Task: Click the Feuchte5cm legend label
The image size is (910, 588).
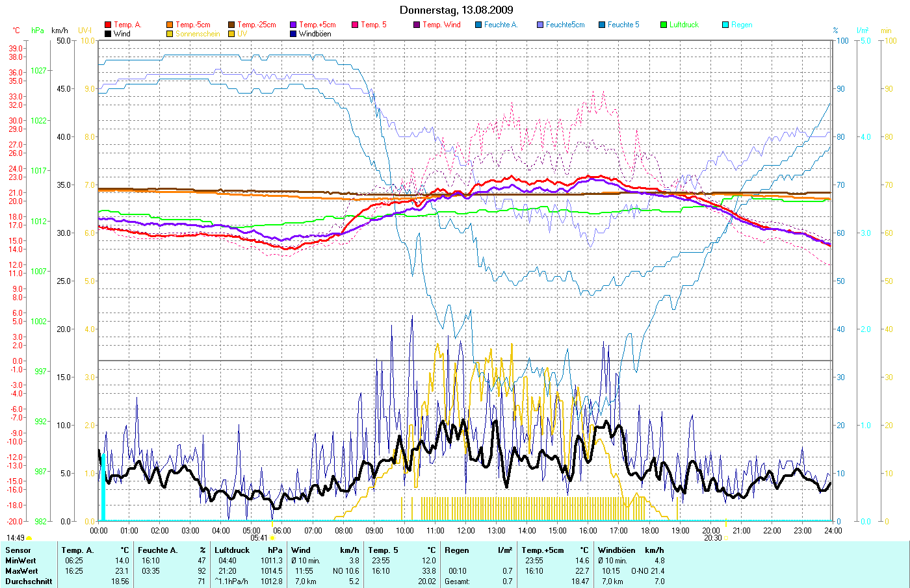Action: [x=565, y=25]
